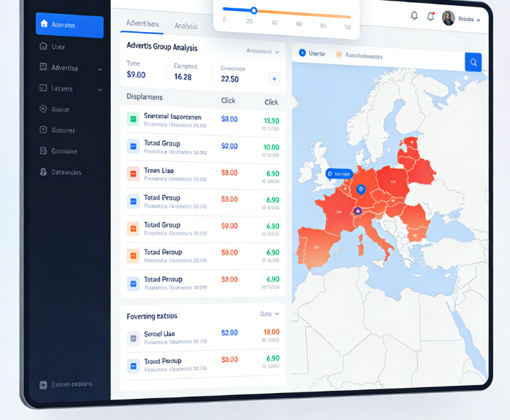Click the home icon in the sidebar
This screenshot has width=510, height=420.
tap(45, 24)
